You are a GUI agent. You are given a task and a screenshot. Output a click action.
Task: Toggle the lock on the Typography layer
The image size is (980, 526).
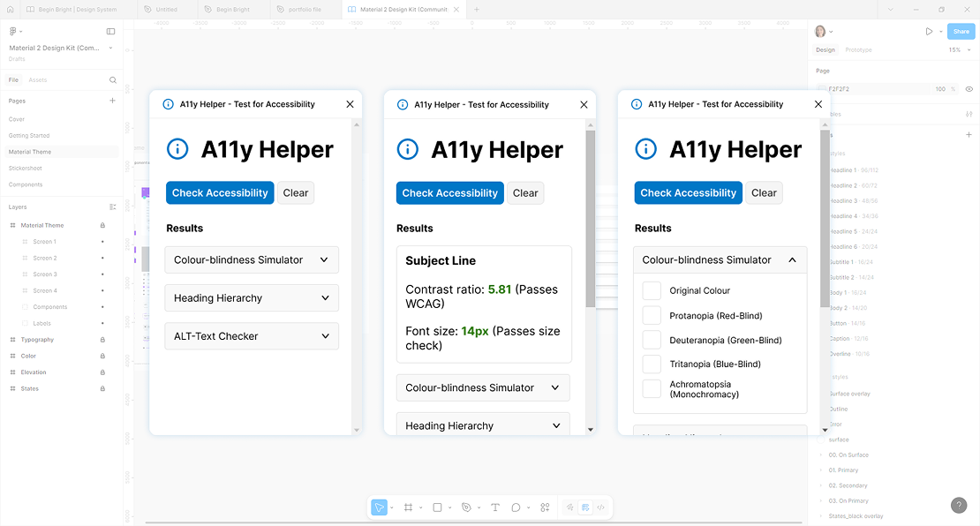point(102,340)
